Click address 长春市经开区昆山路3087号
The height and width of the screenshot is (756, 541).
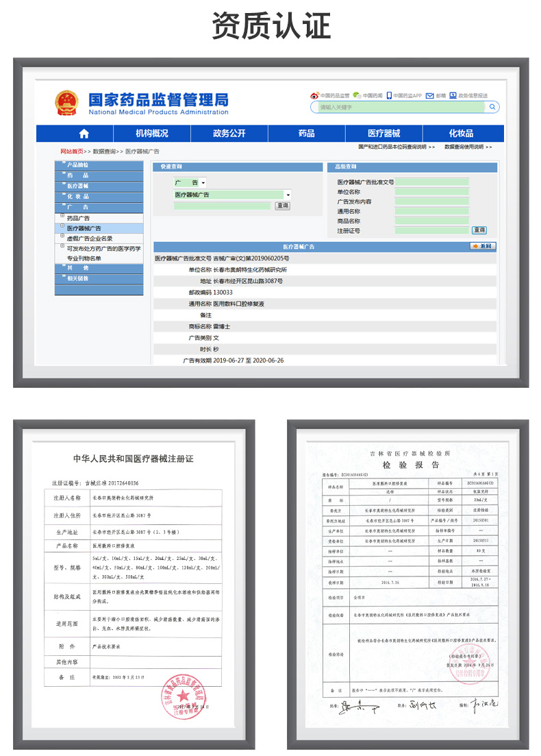point(248,281)
